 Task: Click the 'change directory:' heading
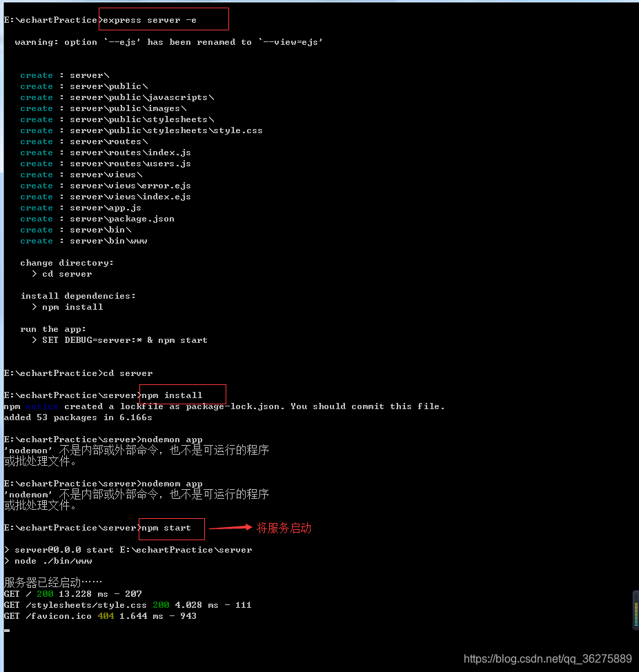[x=67, y=263]
